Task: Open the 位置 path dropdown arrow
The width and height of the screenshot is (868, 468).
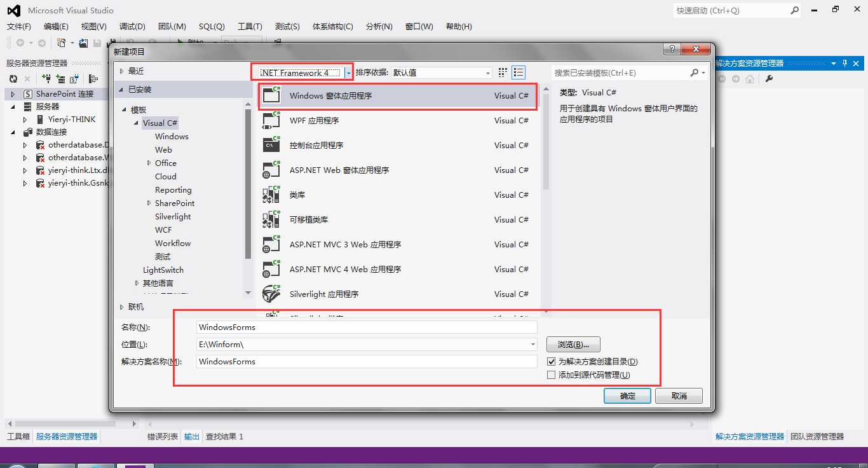Action: [533, 344]
